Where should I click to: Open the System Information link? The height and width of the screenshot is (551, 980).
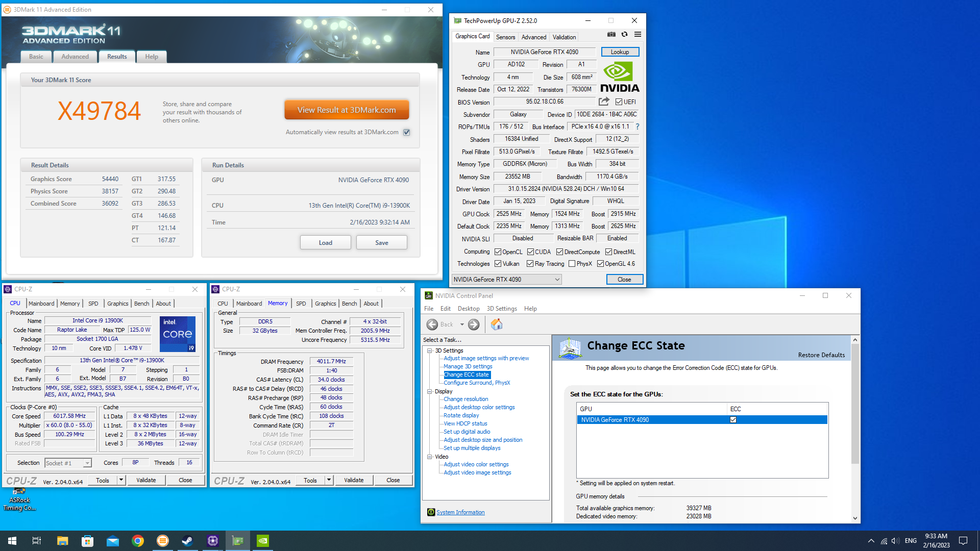tap(460, 512)
